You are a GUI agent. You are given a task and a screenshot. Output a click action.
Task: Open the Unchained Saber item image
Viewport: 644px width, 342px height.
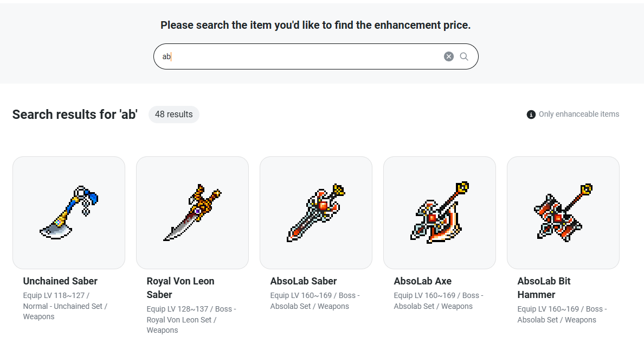click(69, 213)
